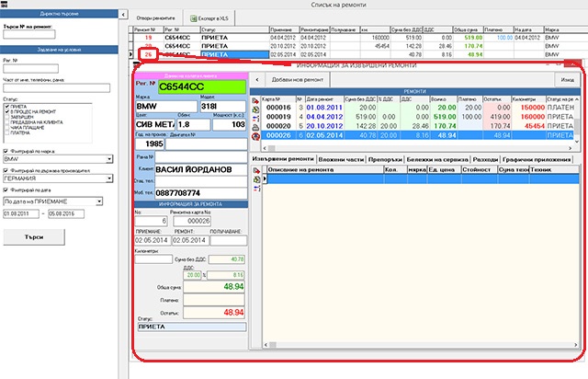Click the Километри input field

tap(153, 259)
